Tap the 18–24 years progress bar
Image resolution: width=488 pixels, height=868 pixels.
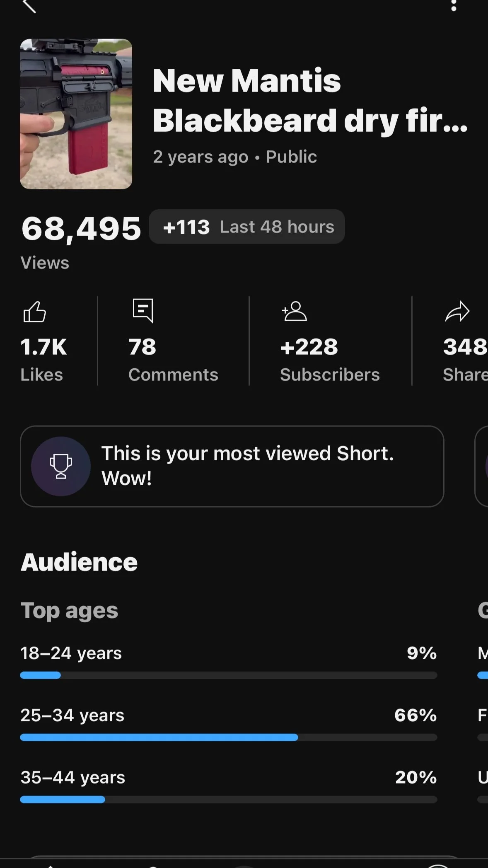(x=229, y=675)
